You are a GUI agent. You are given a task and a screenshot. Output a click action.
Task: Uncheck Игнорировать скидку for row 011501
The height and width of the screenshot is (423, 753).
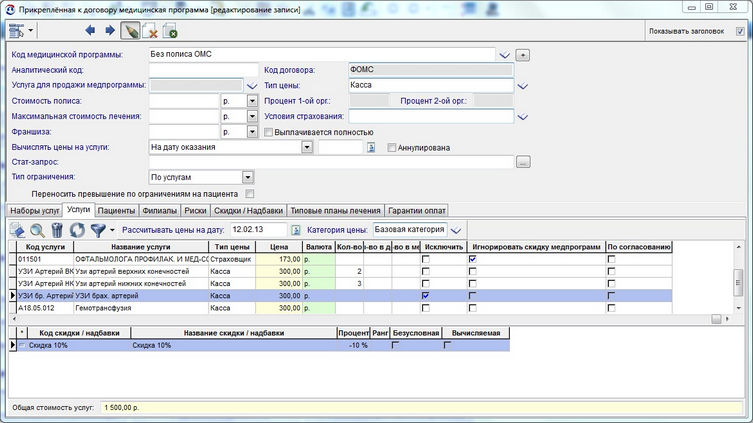[473, 259]
